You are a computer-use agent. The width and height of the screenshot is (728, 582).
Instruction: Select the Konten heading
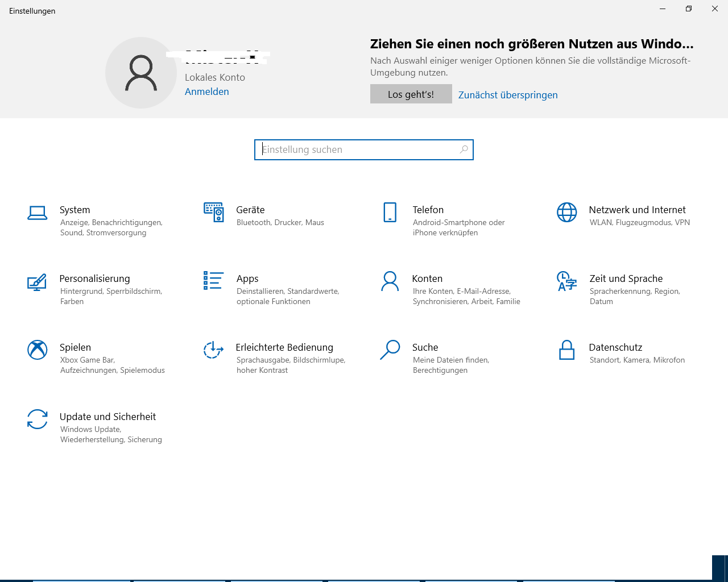click(x=427, y=278)
